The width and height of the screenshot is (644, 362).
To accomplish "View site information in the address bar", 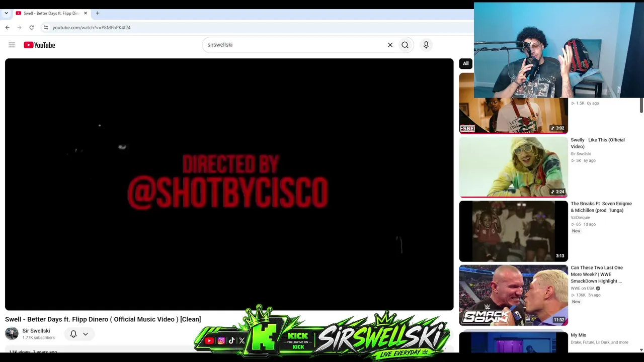I will (46, 28).
